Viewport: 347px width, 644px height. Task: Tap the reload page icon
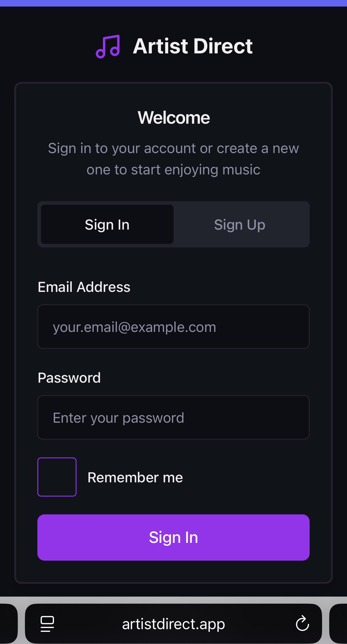tap(302, 623)
